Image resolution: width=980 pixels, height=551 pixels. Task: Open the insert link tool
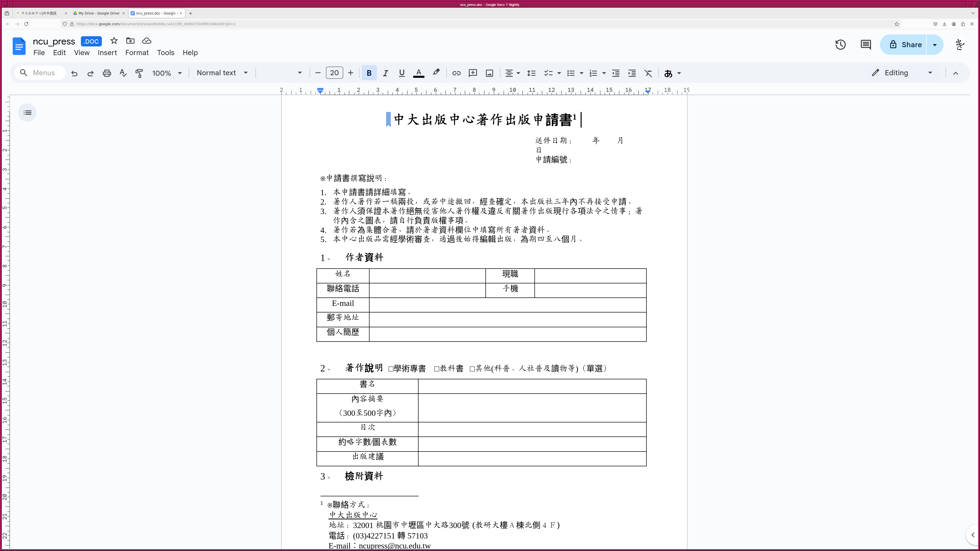(456, 73)
